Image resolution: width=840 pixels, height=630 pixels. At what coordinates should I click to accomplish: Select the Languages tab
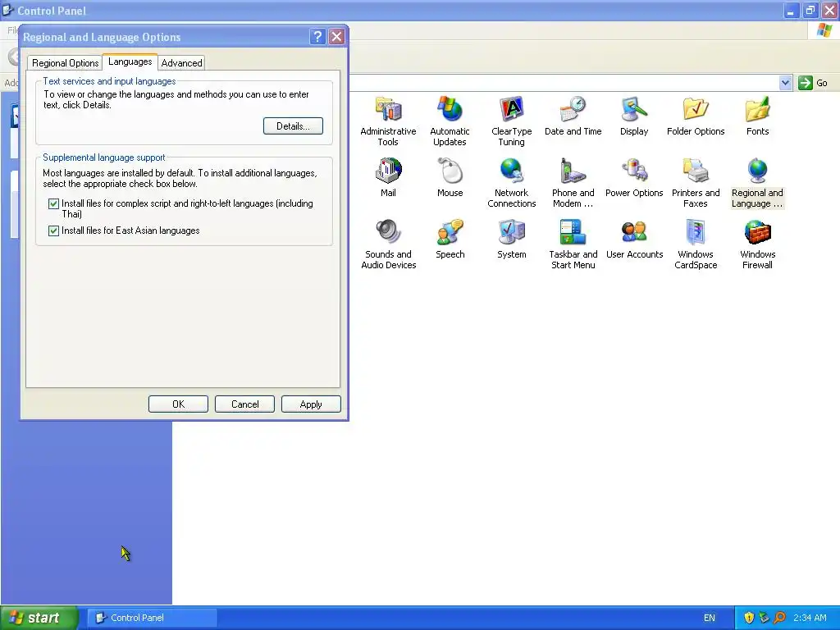(x=130, y=62)
